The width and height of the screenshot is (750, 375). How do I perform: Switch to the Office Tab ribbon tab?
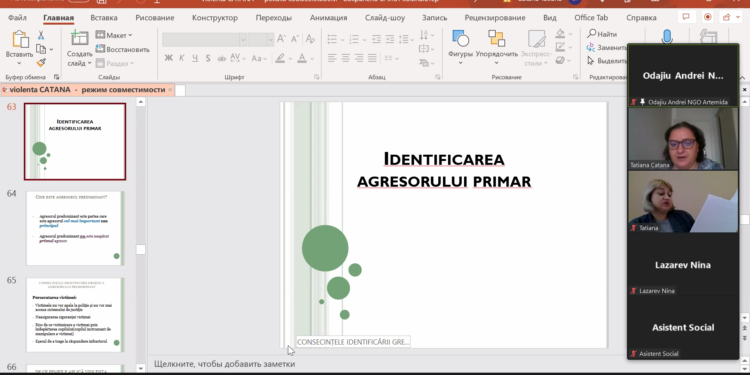click(x=591, y=18)
